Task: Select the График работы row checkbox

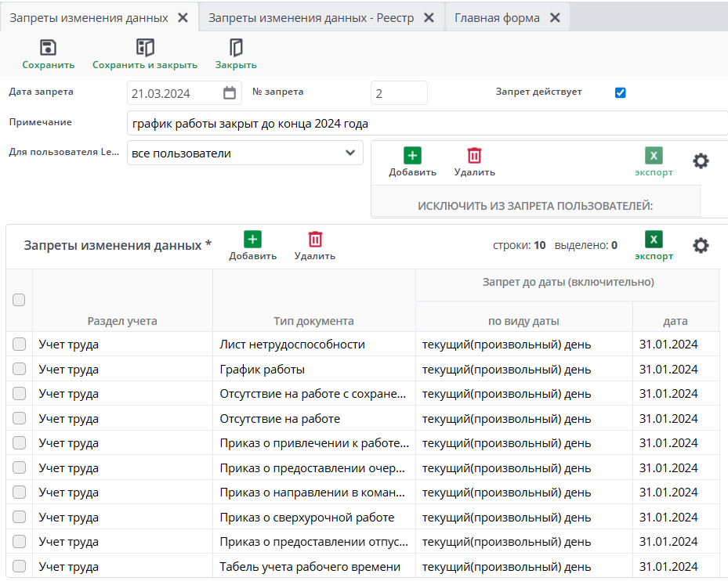Action: pyautogui.click(x=20, y=369)
